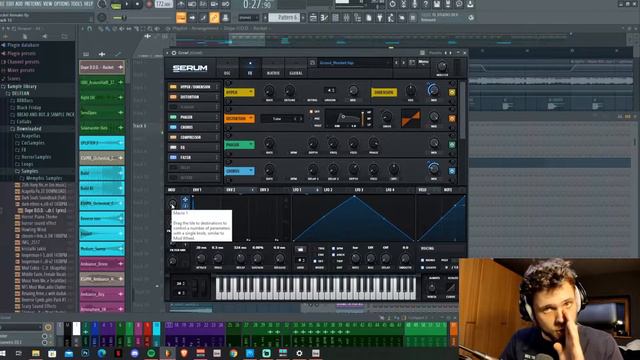Image resolution: width=640 pixels, height=360 pixels.
Task: Click the Macro 1 drag-tile crosshair icon
Action: tap(185, 200)
